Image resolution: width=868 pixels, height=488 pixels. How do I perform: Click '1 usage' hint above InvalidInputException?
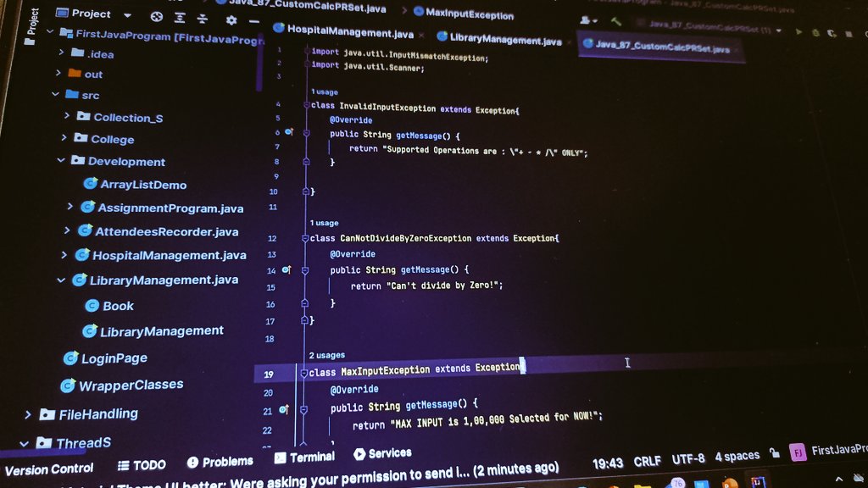(x=325, y=91)
